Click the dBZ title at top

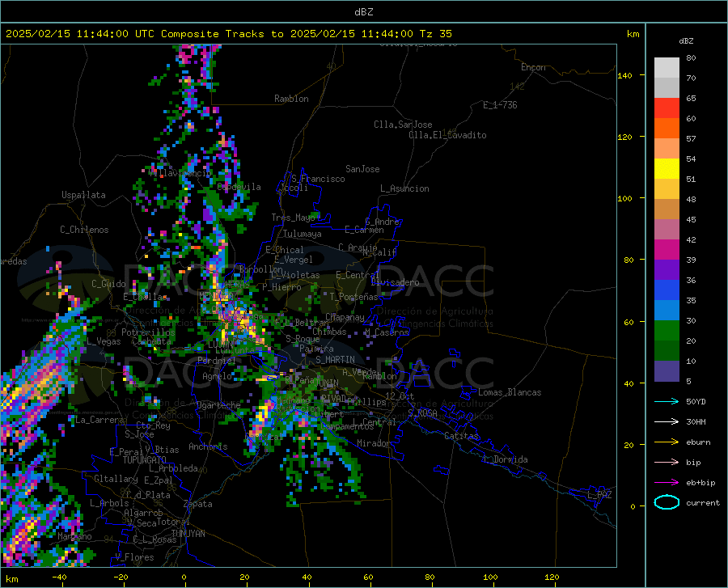click(363, 11)
